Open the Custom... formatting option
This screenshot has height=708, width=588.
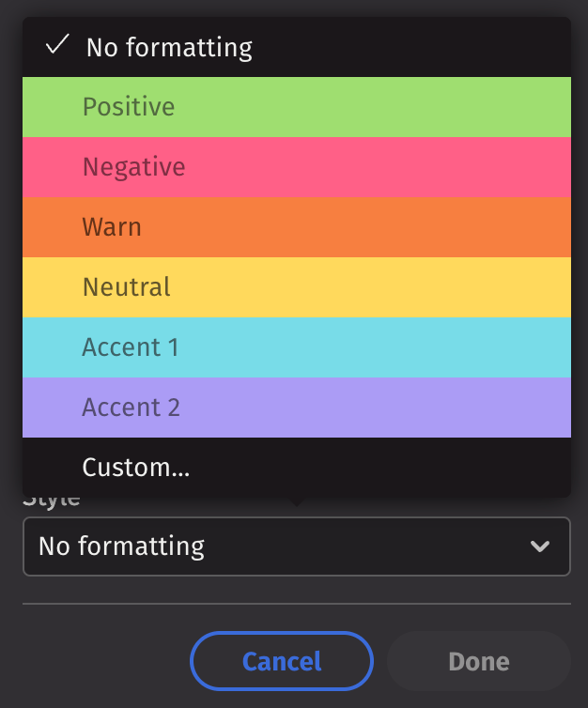tap(136, 468)
